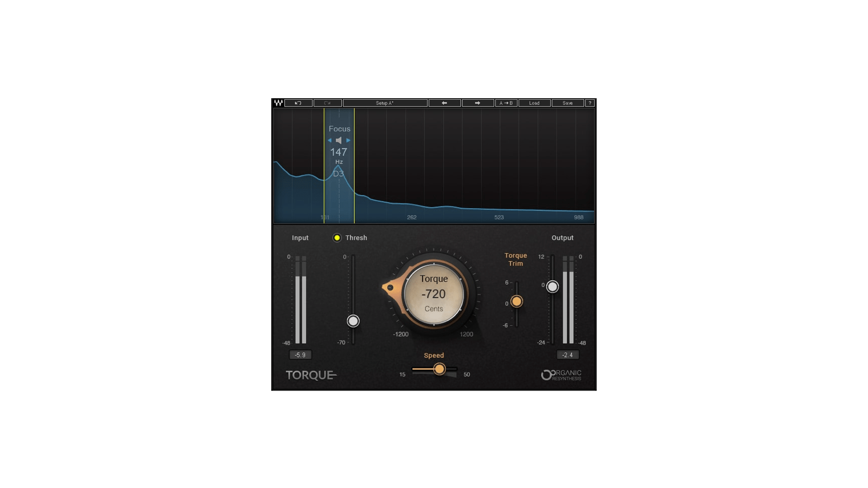Viewport: 868px width, 488px height.
Task: Toggle the Focus speaker listen icon
Action: click(339, 140)
